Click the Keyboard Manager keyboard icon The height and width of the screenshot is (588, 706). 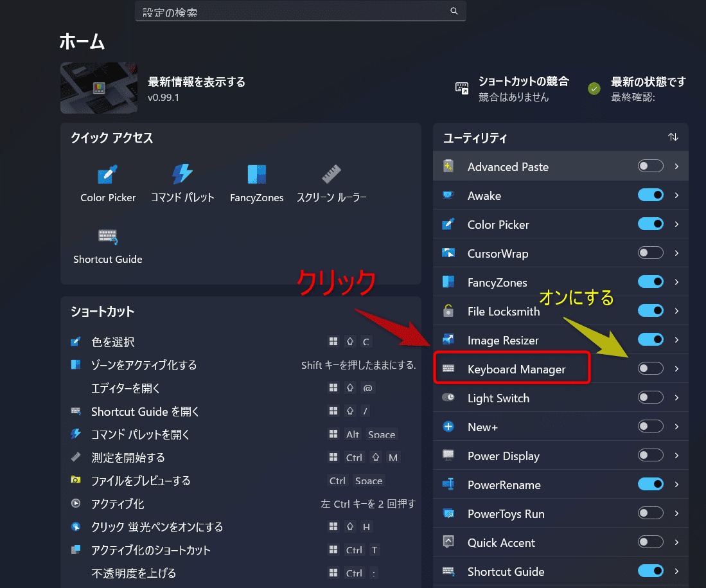448,369
